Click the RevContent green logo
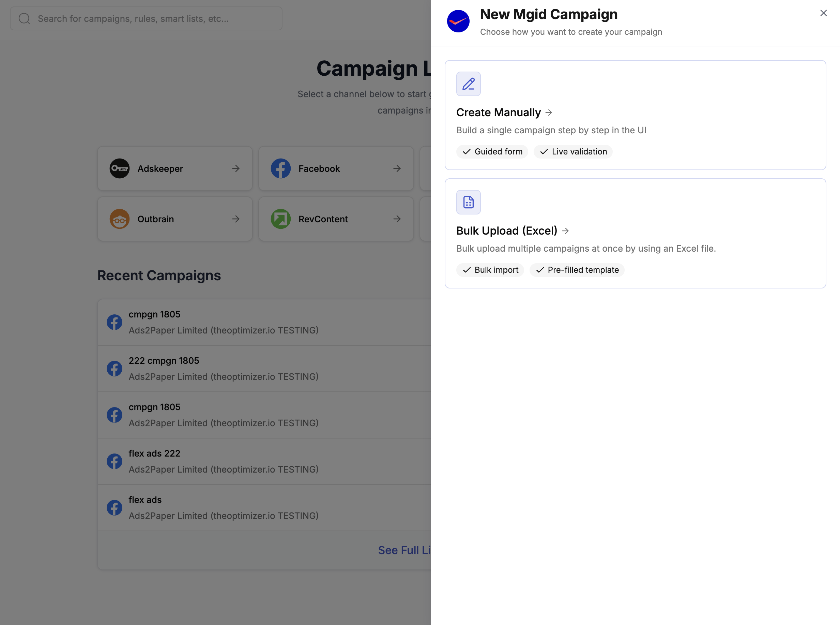Screen dimensions: 840x625 click(280, 219)
